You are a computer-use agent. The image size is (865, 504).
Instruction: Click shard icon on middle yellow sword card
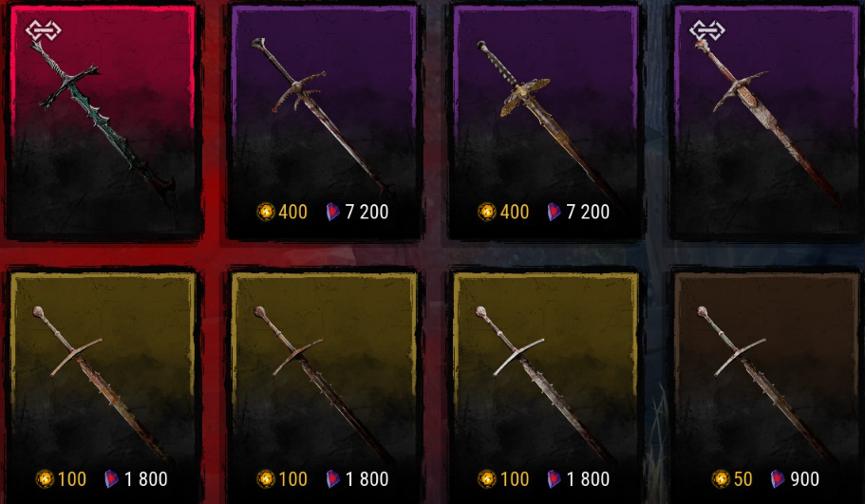tap(332, 478)
